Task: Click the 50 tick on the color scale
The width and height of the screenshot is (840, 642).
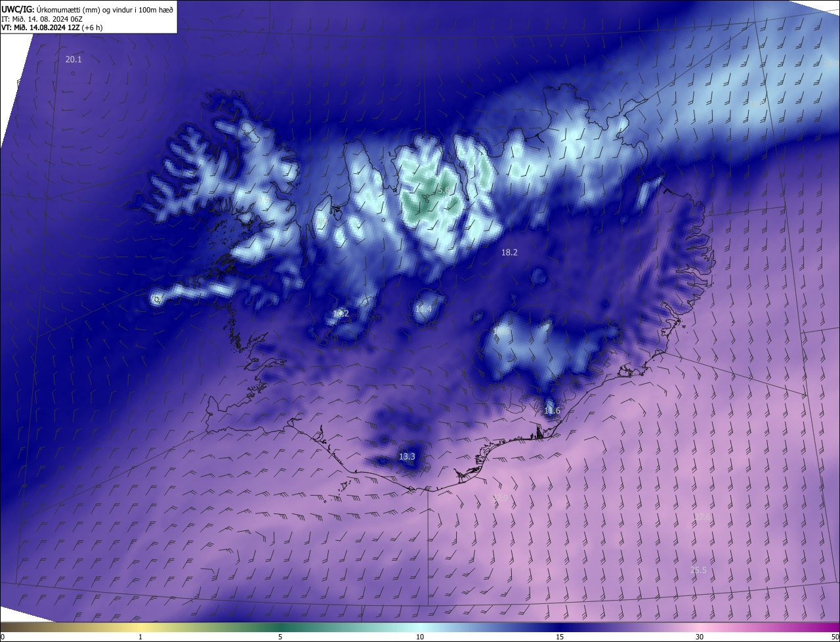Action: point(835,637)
